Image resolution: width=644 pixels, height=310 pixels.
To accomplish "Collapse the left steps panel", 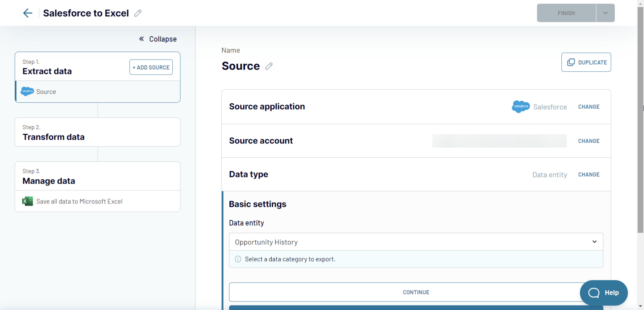I will (158, 39).
